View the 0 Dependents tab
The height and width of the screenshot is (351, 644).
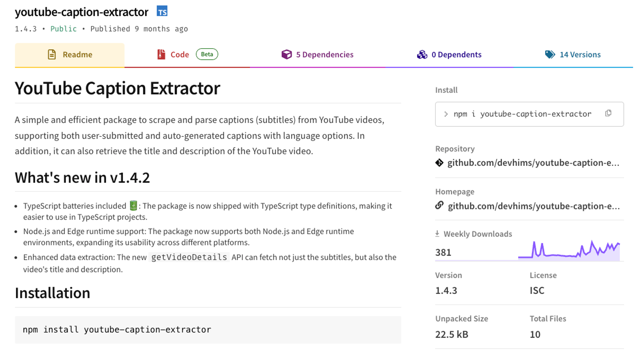[x=456, y=55]
